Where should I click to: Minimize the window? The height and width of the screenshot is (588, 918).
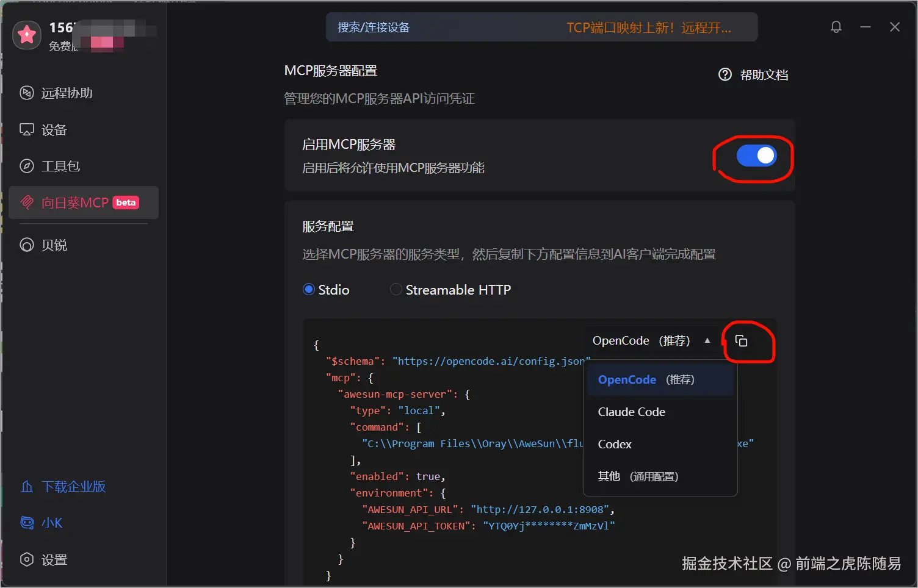point(866,27)
